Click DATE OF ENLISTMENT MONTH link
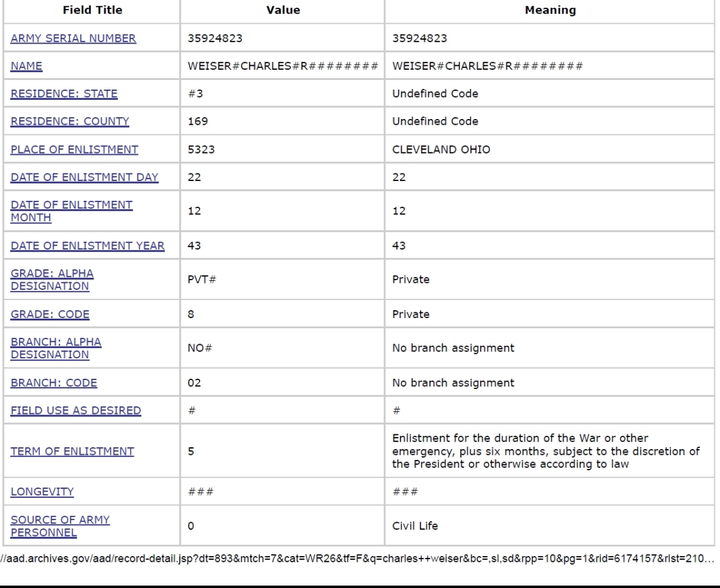 click(72, 211)
